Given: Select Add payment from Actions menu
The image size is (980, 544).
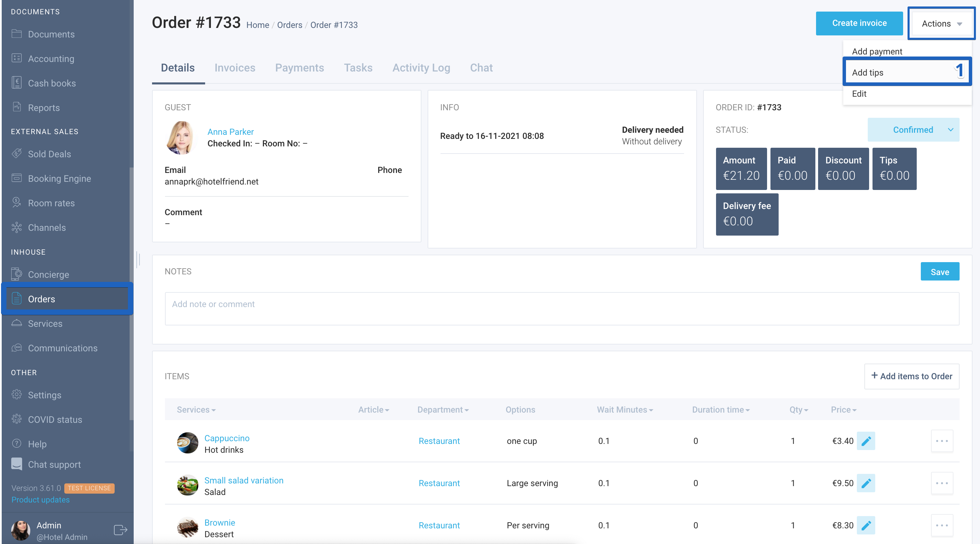Looking at the screenshot, I should (x=907, y=51).
